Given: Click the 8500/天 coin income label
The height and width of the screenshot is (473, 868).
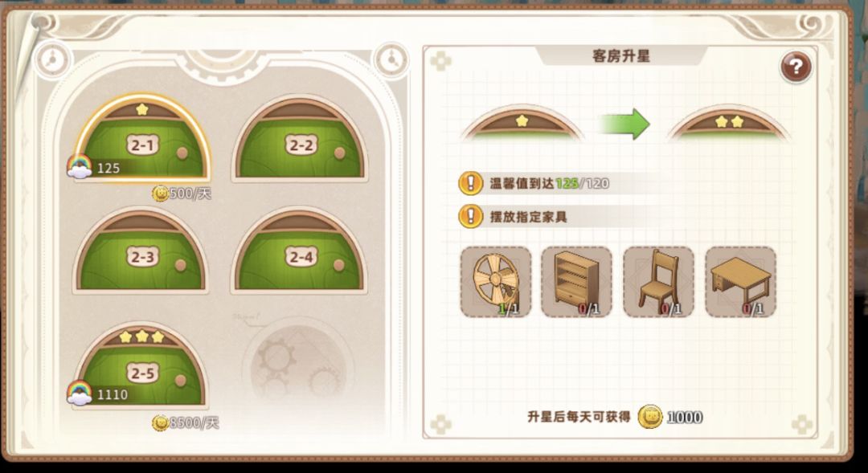Looking at the screenshot, I should [x=186, y=422].
